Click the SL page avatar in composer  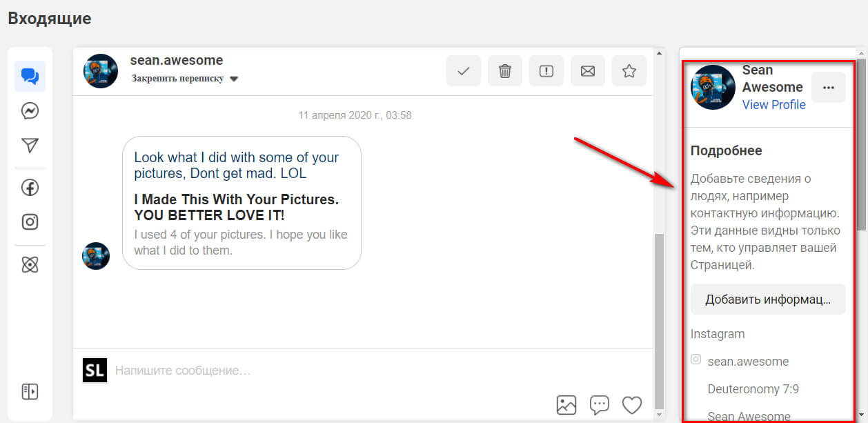coord(95,371)
